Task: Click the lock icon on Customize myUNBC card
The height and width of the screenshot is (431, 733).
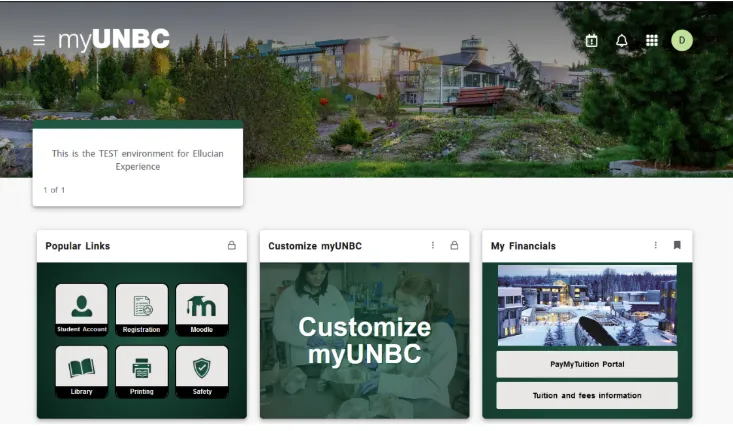Action: coord(454,245)
